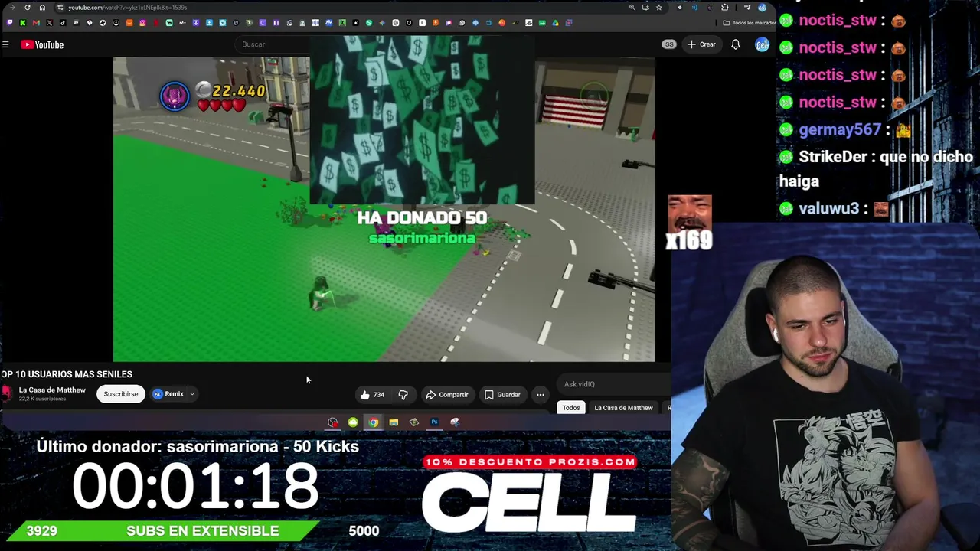Open the YouTube hamburger guide menu
The width and height of the screenshot is (980, 551).
(5, 44)
